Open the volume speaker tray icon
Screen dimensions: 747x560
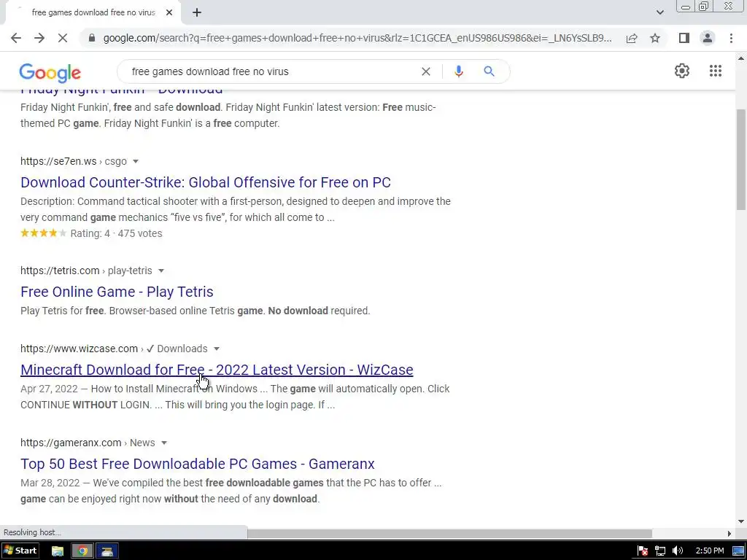point(678,551)
